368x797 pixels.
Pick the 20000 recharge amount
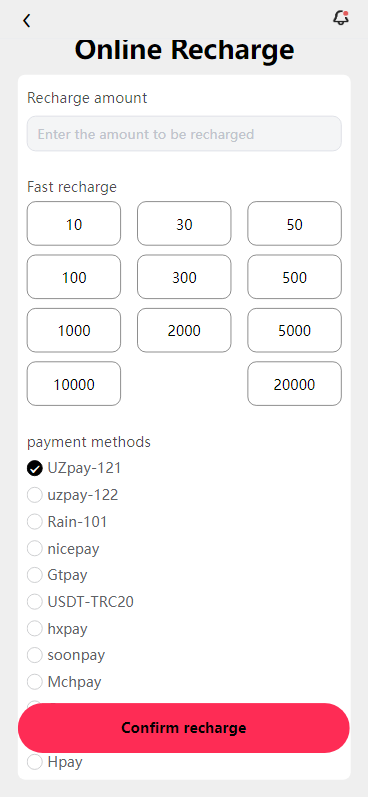pyautogui.click(x=294, y=384)
